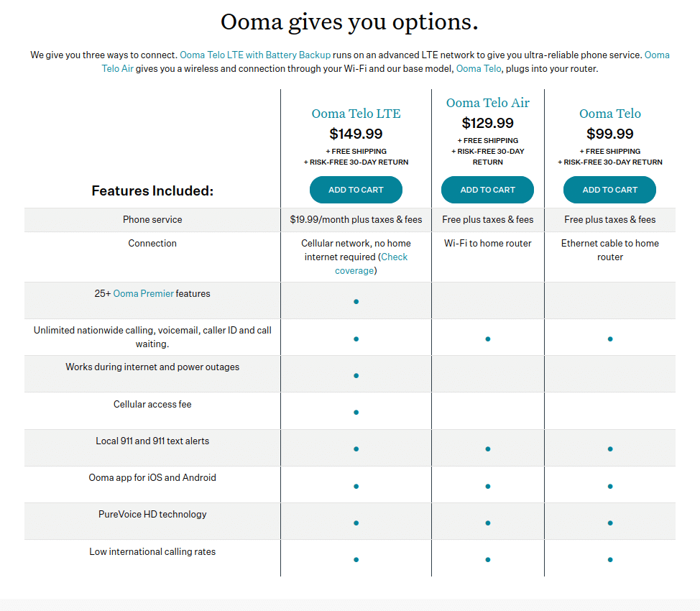Click the Telo LTE dot for Cellular access fee
This screenshot has height=611, width=700.
[x=356, y=413]
